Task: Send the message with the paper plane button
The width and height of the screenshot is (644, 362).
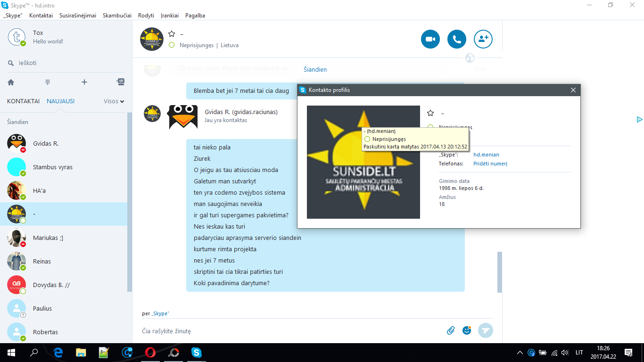Action: tap(486, 330)
